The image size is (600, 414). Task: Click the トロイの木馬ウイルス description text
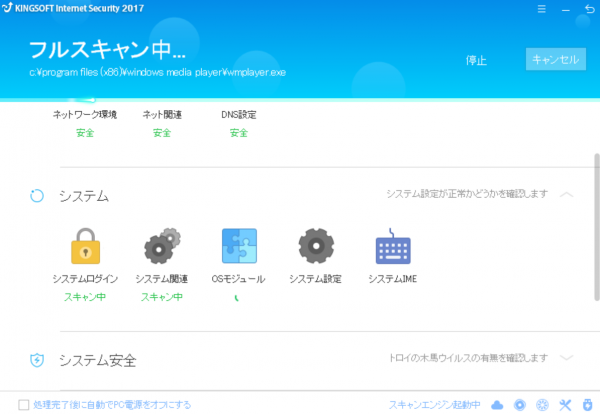tap(468, 358)
